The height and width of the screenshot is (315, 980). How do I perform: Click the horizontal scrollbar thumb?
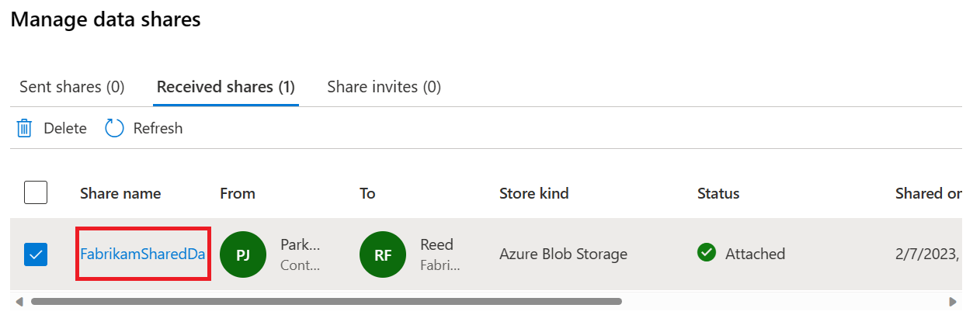(x=326, y=301)
